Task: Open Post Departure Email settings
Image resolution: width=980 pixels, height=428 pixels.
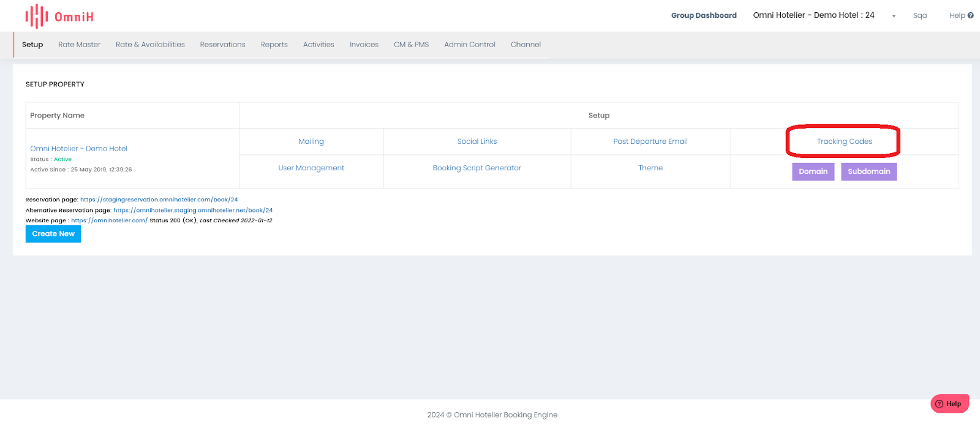Action: [650, 141]
